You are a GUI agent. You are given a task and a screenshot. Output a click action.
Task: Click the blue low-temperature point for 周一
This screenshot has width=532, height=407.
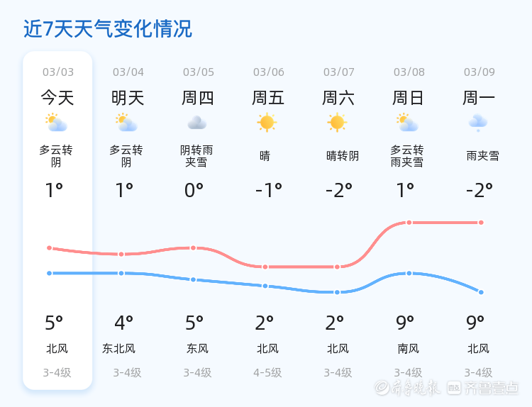pos(481,292)
